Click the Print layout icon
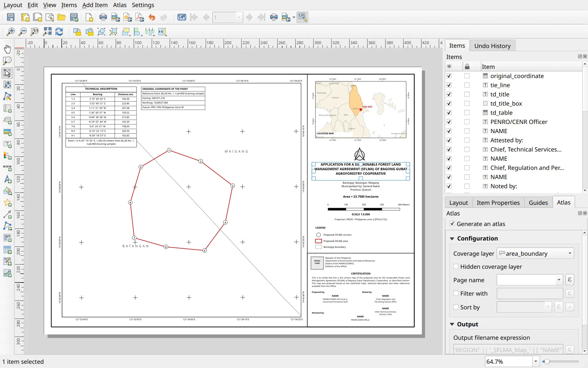Screen dimensions: 588x368 click(x=103, y=17)
